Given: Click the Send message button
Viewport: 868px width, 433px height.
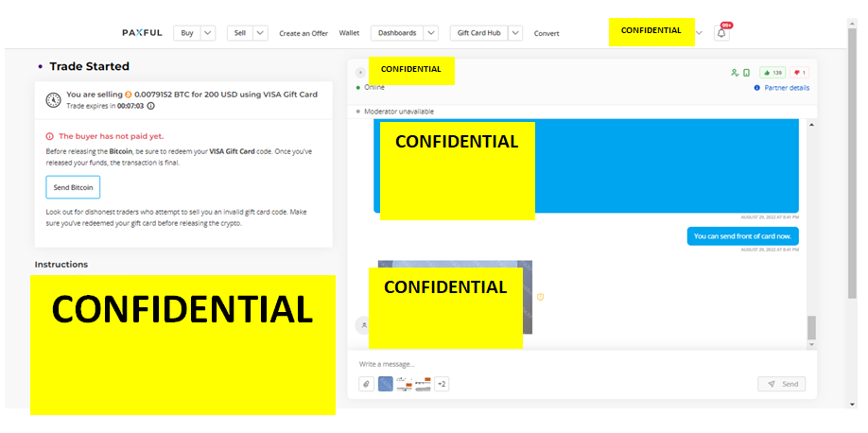Looking at the screenshot, I should (x=782, y=384).
